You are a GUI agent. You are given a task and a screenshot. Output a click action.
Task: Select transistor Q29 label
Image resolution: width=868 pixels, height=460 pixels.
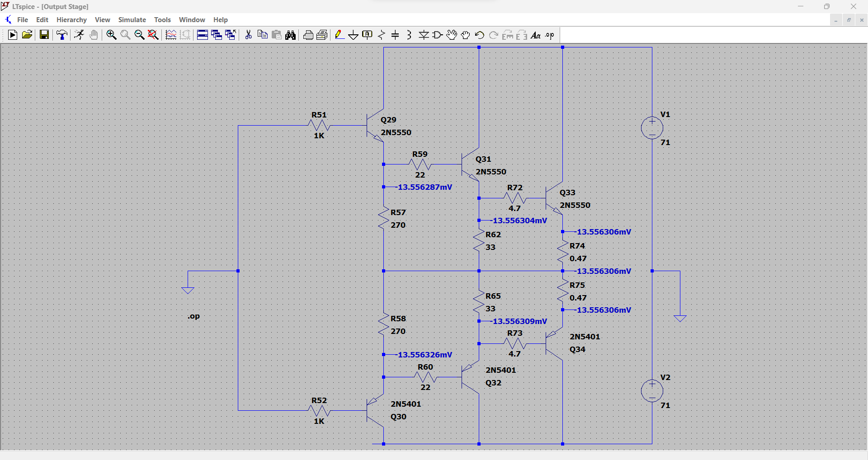point(388,120)
